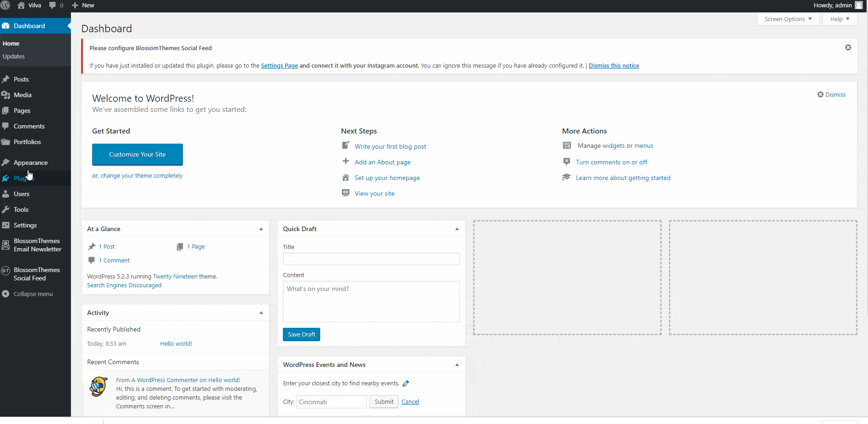This screenshot has height=424, width=868.
Task: Click Turn comments on or off link
Action: click(611, 162)
